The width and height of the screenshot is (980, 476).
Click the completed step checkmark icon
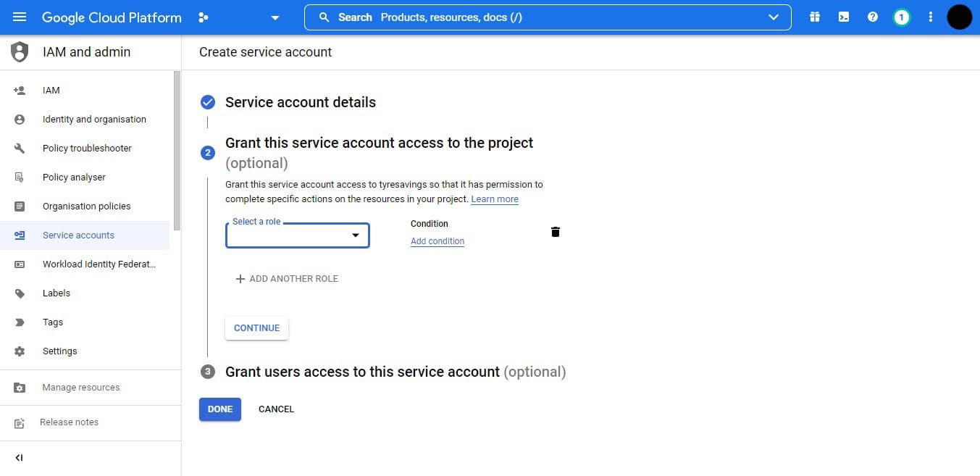[x=208, y=102]
